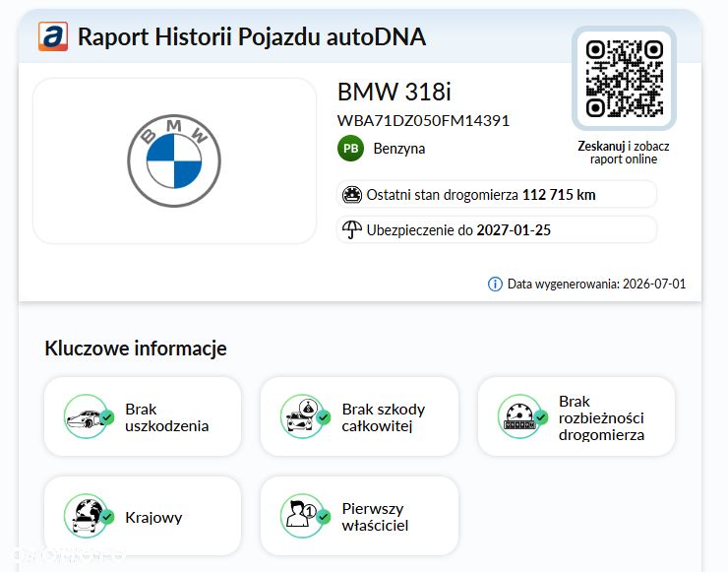This screenshot has height=572, width=728.
Task: Open the Brak szkody całkowitej card
Action: tap(359, 416)
